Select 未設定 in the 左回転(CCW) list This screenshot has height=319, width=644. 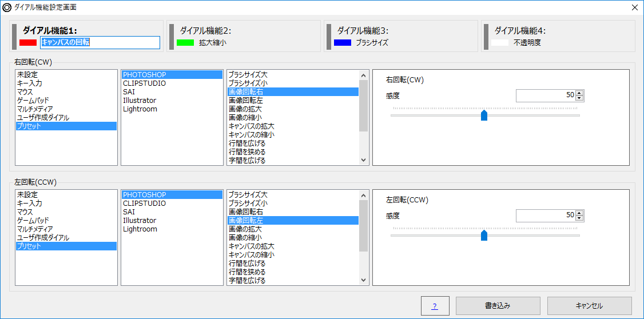66,194
